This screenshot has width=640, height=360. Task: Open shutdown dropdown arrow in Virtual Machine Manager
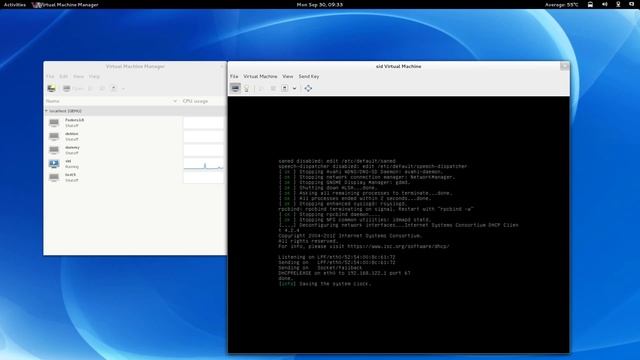click(x=123, y=89)
